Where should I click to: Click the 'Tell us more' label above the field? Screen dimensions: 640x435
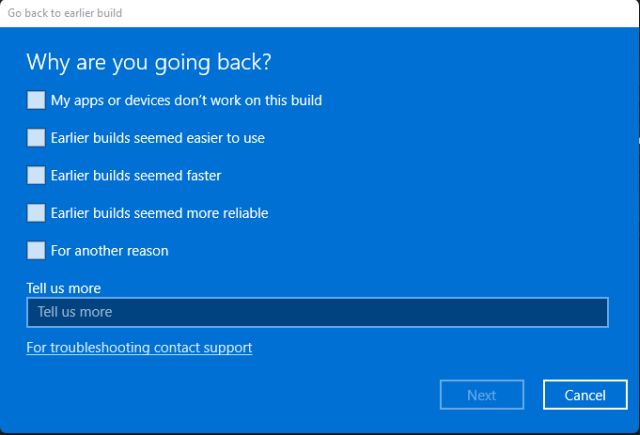tap(63, 288)
